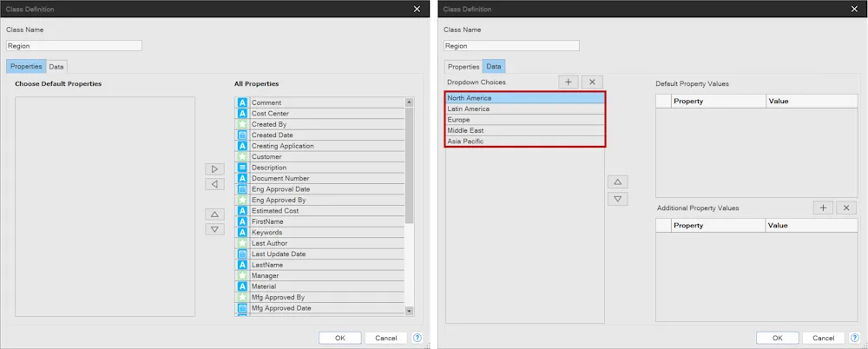Remove an additional property value
This screenshot has width=868, height=349.
(x=846, y=207)
